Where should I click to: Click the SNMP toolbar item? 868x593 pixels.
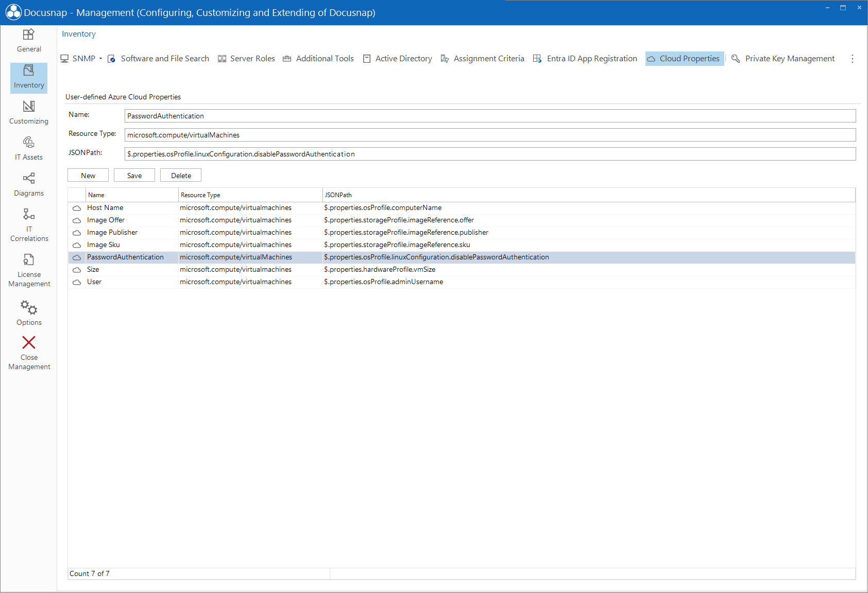point(78,59)
